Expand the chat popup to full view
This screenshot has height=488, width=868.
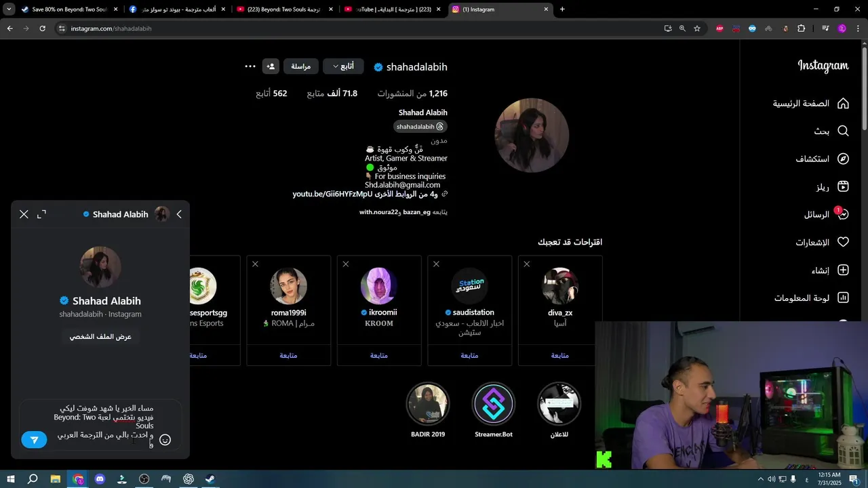pos(41,214)
